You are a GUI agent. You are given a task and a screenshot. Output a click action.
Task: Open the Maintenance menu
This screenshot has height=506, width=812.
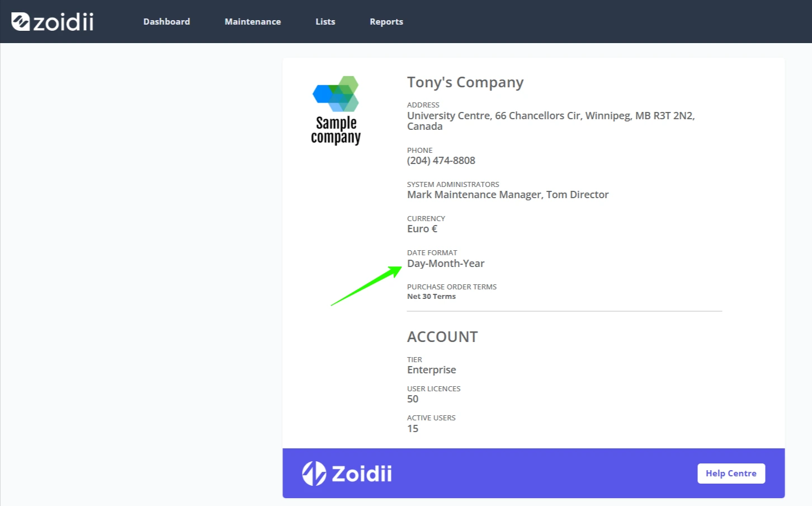pyautogui.click(x=253, y=22)
